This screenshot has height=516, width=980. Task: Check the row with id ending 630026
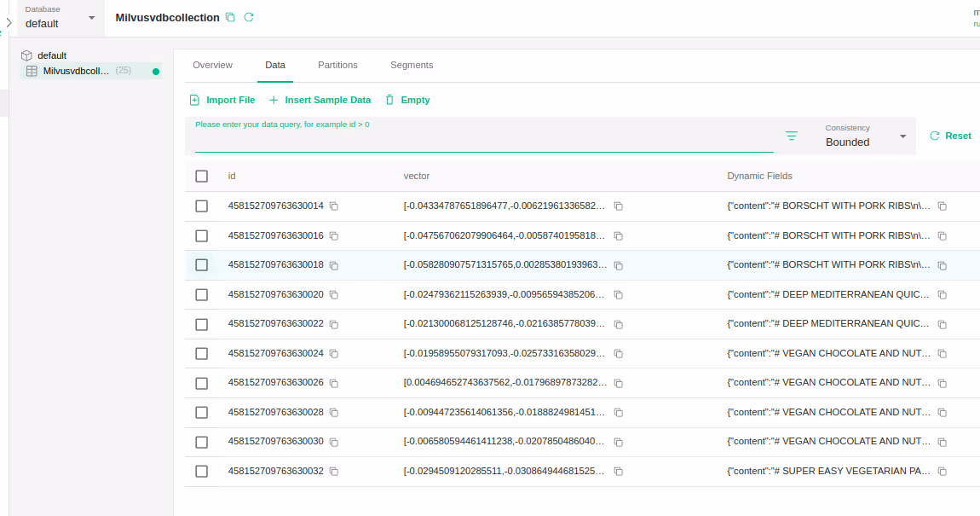point(201,383)
